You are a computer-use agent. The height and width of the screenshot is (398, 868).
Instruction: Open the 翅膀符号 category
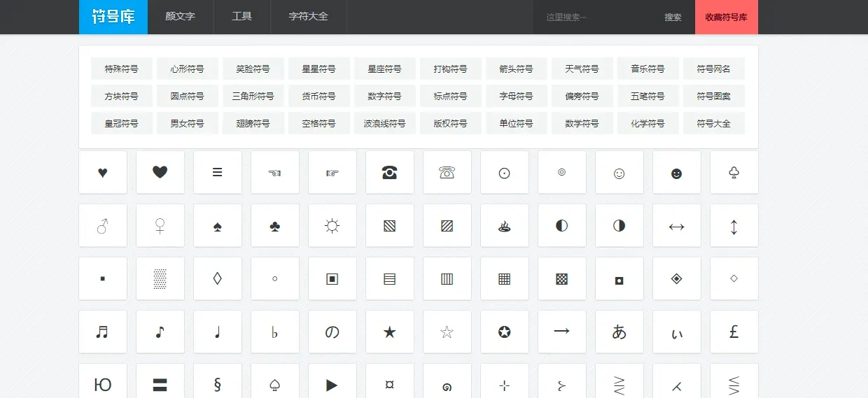point(253,123)
